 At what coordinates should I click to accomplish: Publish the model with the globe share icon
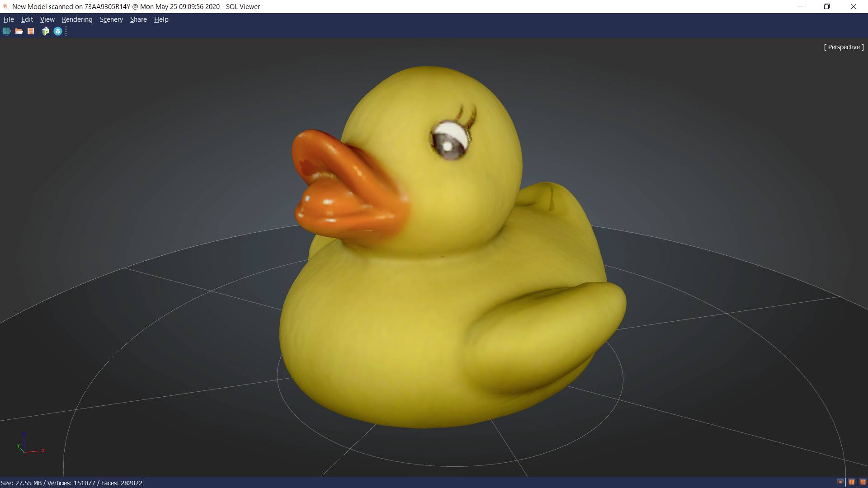click(58, 31)
